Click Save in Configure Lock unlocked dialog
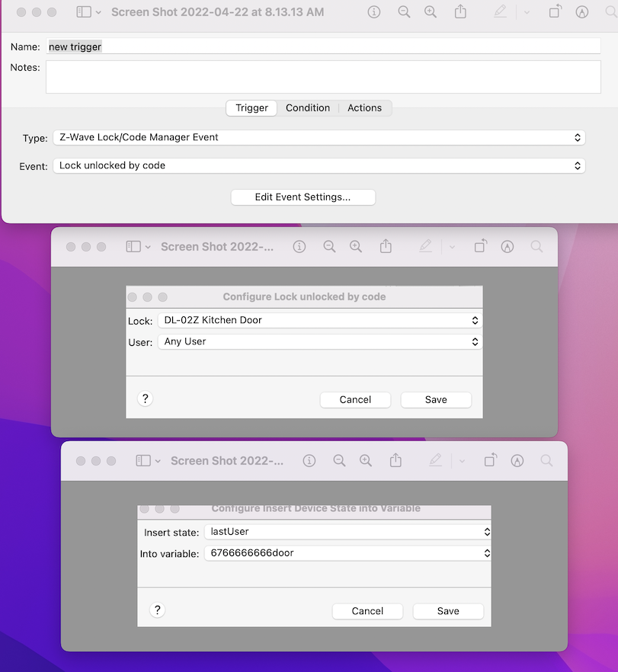This screenshot has height=672, width=618. [x=436, y=400]
